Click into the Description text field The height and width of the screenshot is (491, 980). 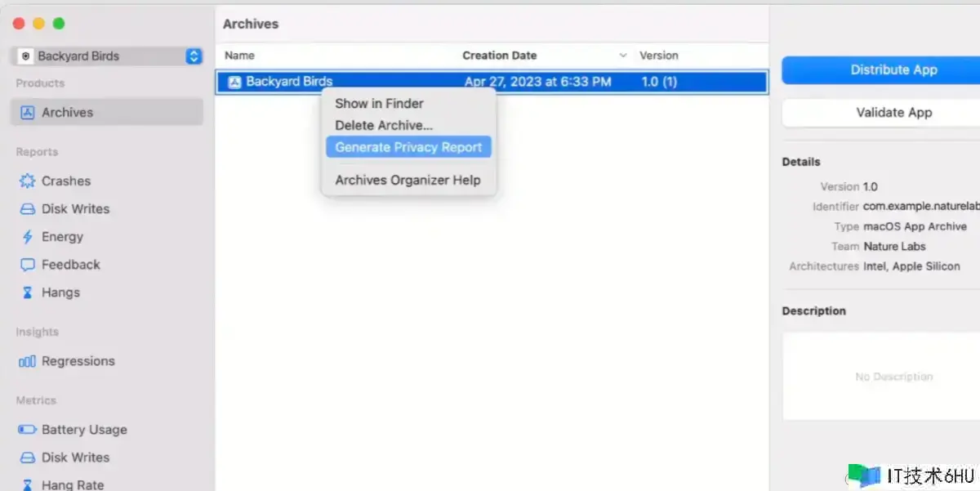880,377
